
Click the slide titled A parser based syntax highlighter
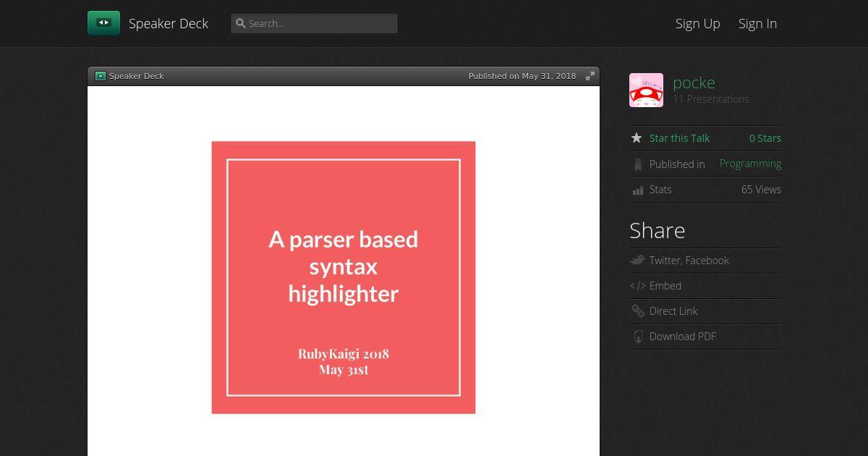click(344, 277)
